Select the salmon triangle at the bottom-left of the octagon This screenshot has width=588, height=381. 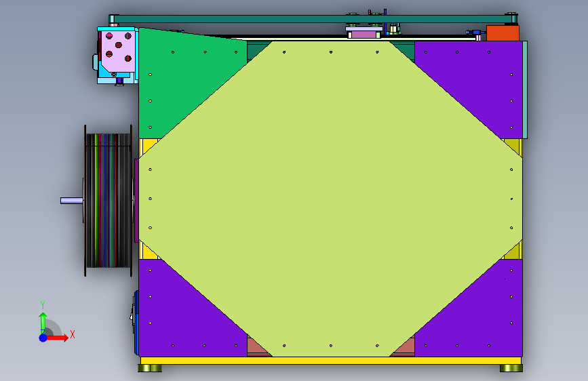click(256, 348)
